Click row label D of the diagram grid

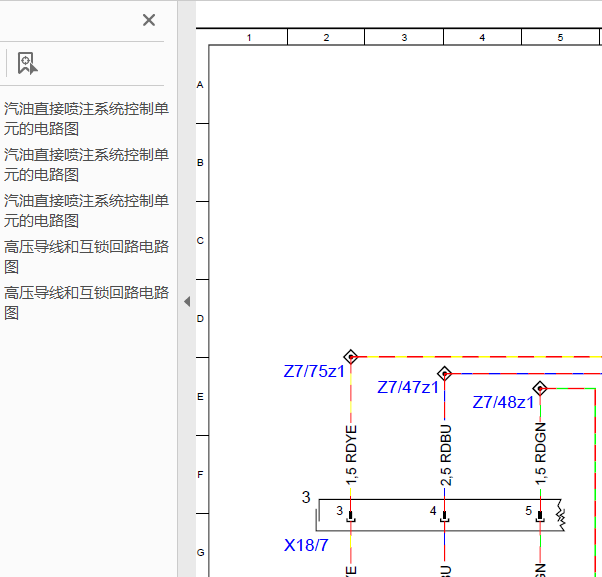[x=200, y=319]
